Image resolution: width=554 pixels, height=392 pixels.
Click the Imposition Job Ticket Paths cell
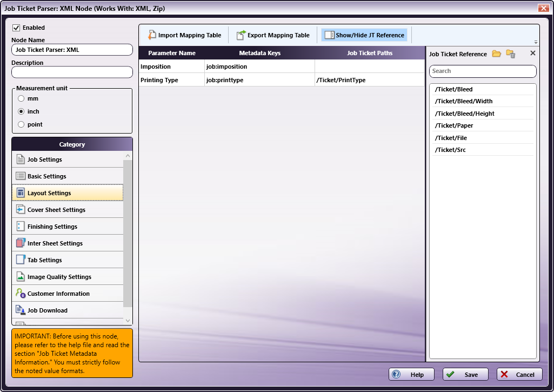coord(370,67)
